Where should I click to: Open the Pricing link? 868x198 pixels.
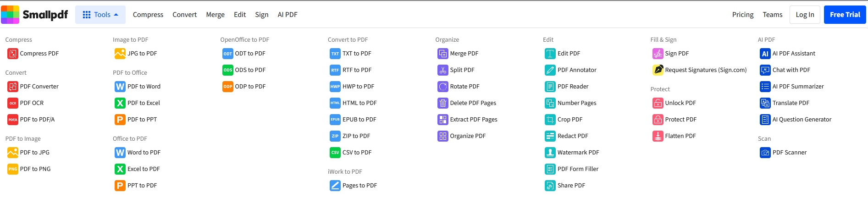[743, 15]
